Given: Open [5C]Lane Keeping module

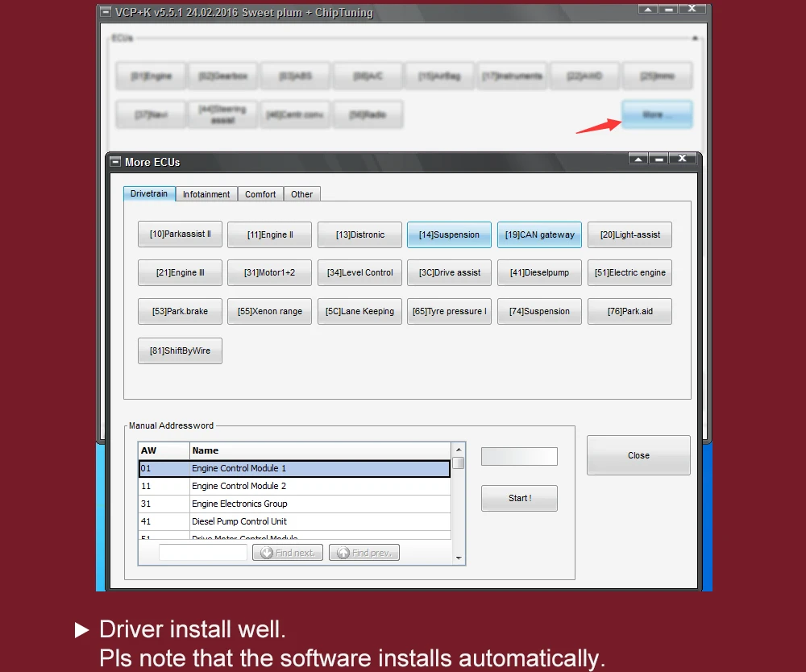Looking at the screenshot, I should pos(359,311).
